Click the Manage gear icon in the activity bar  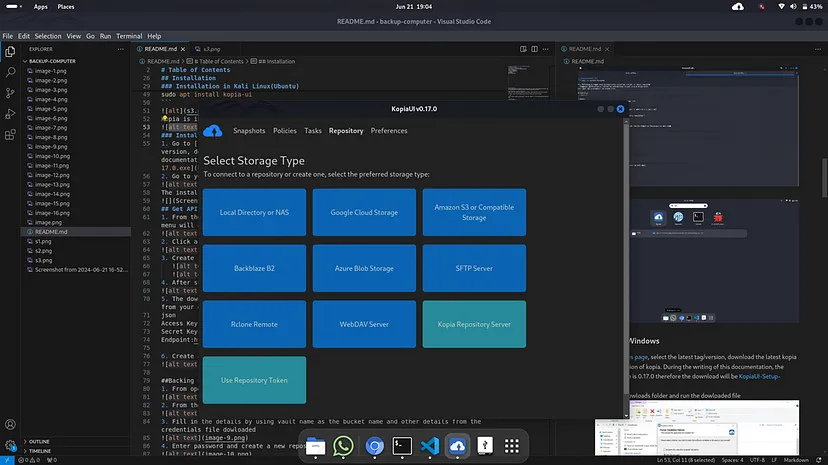pos(10,444)
